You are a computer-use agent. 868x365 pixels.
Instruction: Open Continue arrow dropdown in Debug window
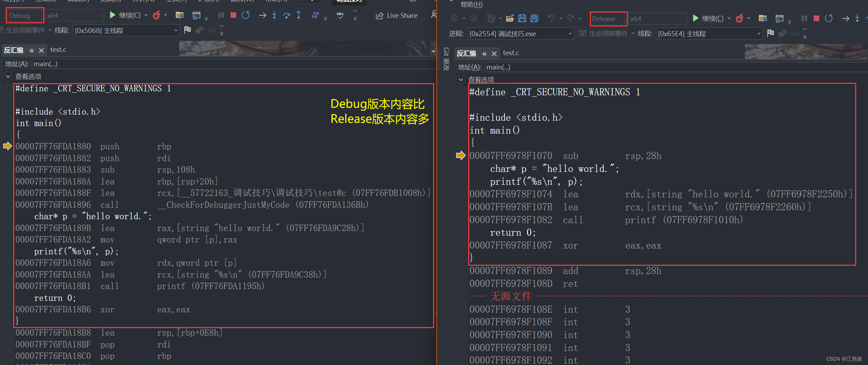pyautogui.click(x=146, y=15)
